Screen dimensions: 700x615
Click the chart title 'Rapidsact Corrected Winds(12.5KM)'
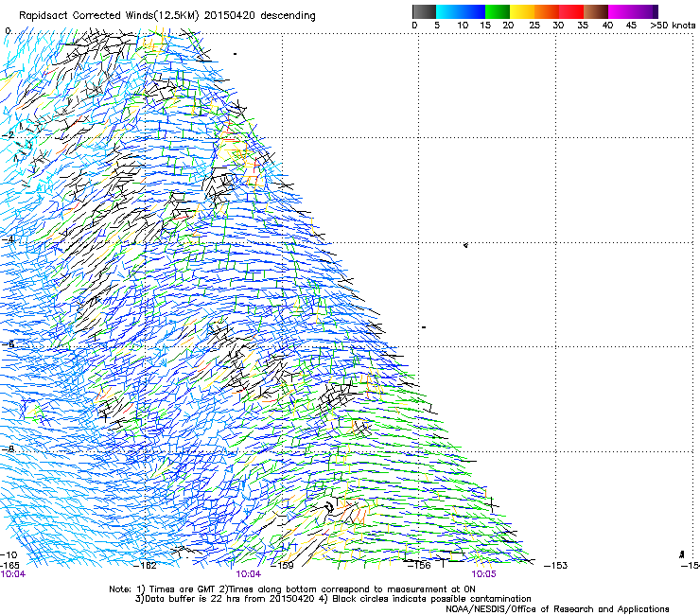(x=109, y=16)
